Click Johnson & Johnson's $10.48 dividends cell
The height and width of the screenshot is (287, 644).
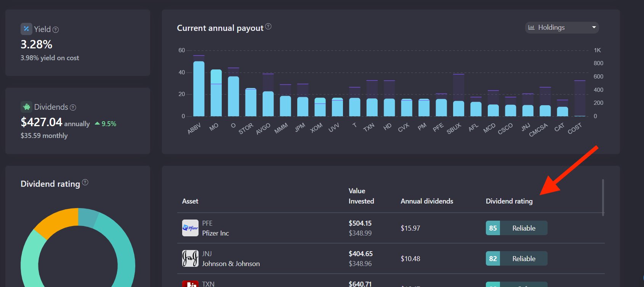(410, 259)
